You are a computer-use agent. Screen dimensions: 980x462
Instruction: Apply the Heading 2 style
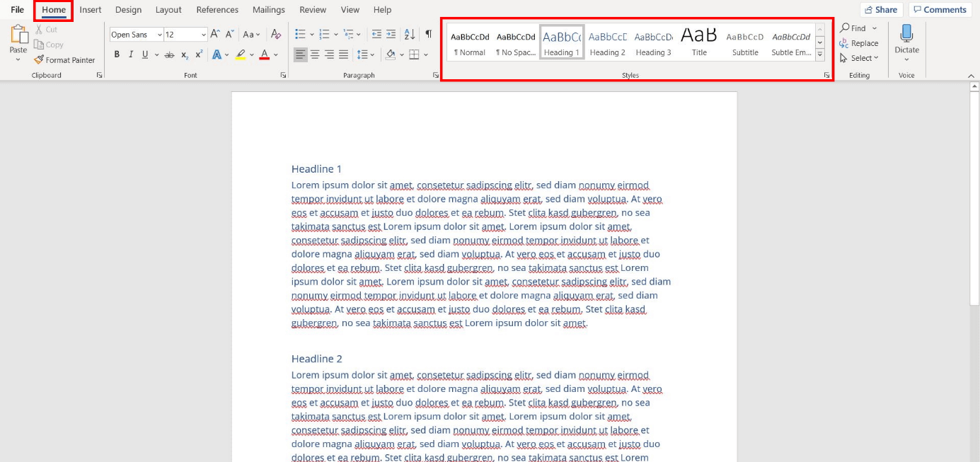coord(608,43)
